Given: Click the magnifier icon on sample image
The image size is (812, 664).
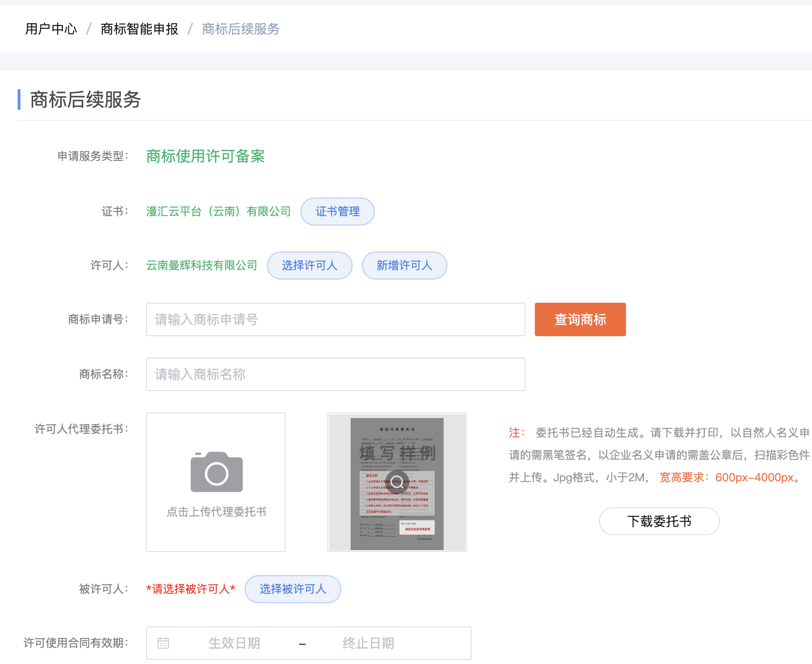Looking at the screenshot, I should (x=397, y=482).
